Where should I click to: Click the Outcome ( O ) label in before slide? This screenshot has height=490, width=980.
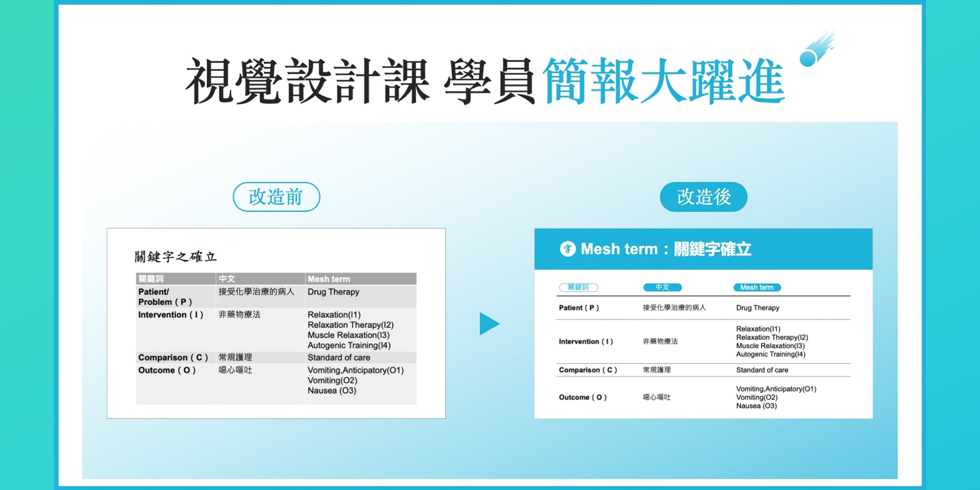tap(167, 370)
